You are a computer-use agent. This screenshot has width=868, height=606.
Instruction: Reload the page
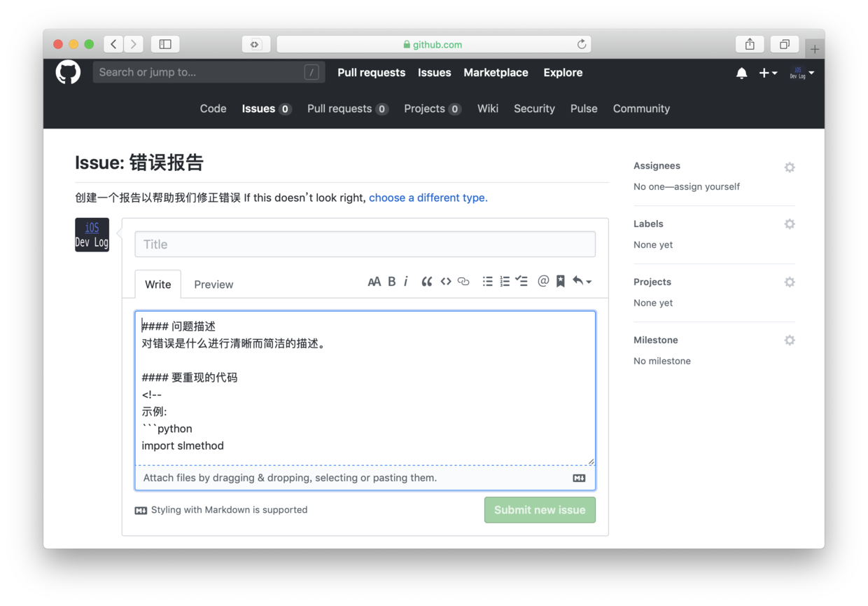pyautogui.click(x=581, y=44)
